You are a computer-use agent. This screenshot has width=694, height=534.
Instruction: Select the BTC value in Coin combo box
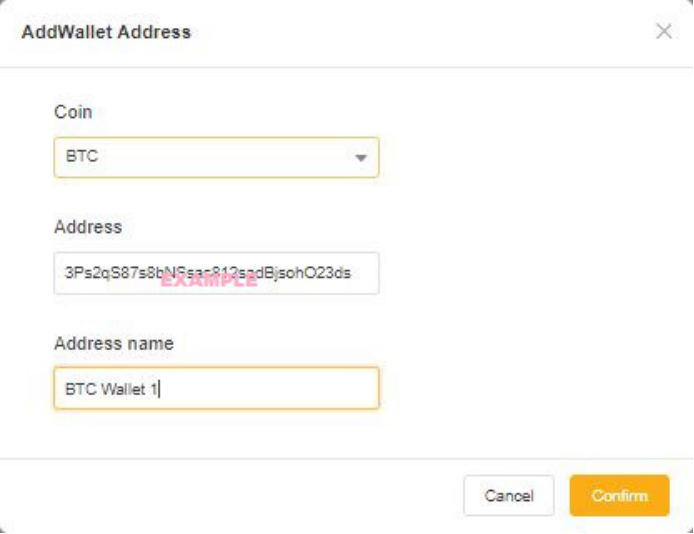tap(82, 156)
